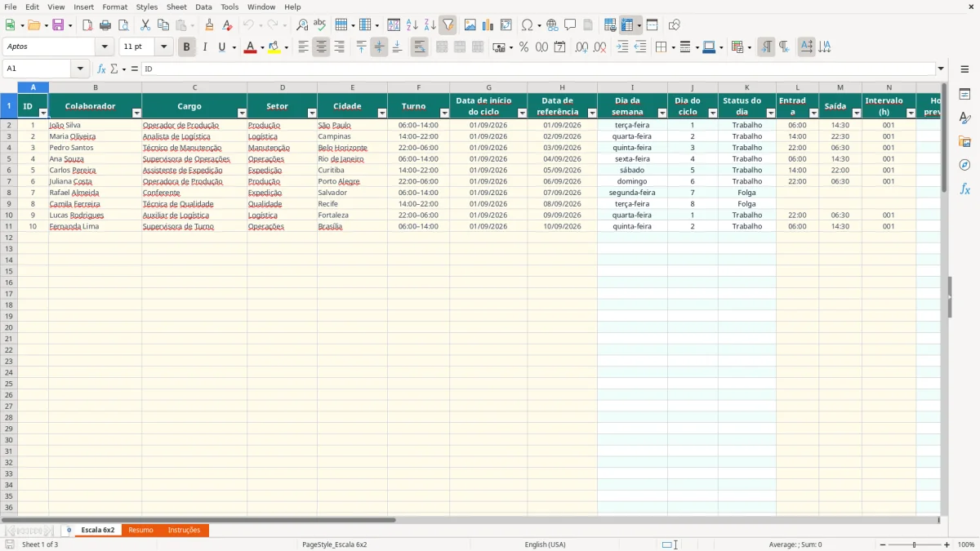Click Format as Percent icon
Image resolution: width=980 pixels, height=551 pixels.
pos(523,47)
